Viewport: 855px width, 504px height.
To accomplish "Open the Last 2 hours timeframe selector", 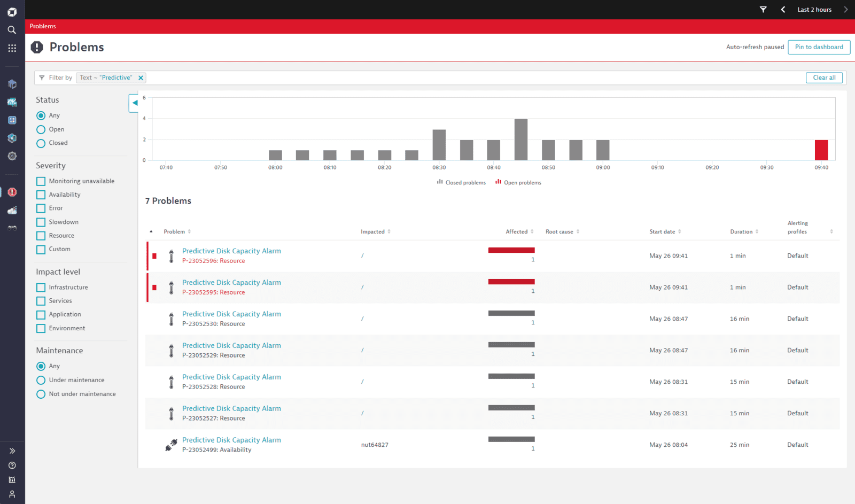I will coord(814,9).
